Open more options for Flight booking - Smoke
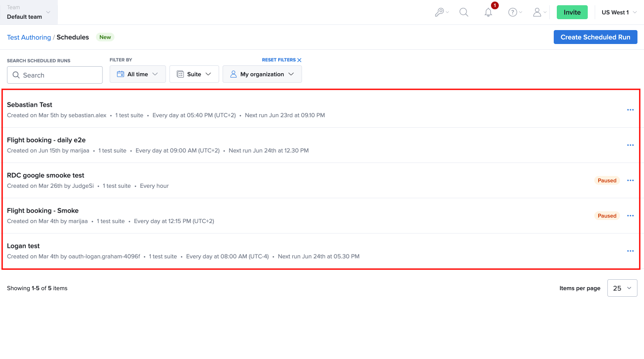The height and width of the screenshot is (359, 644). [630, 216]
